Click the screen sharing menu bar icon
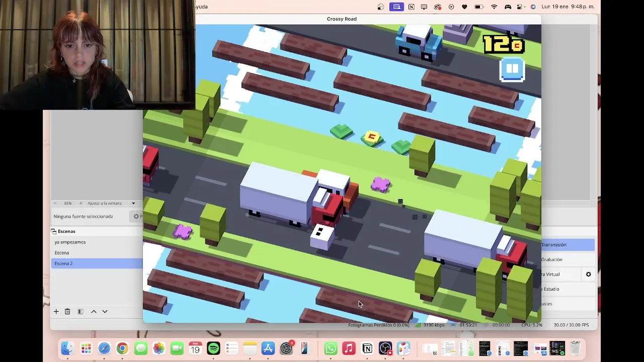This screenshot has width=644, height=362. coord(396,7)
